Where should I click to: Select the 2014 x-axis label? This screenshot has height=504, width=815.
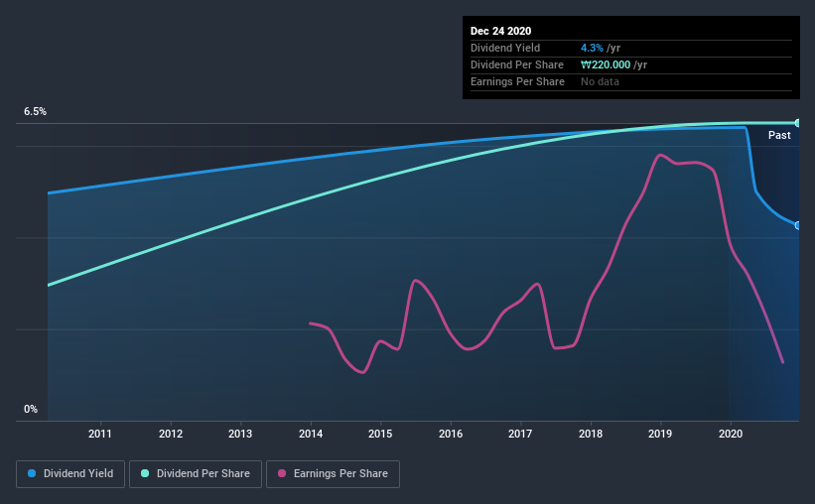(311, 434)
